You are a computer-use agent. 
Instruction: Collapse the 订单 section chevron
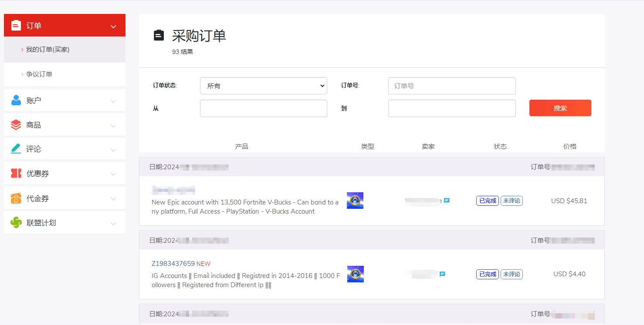113,27
